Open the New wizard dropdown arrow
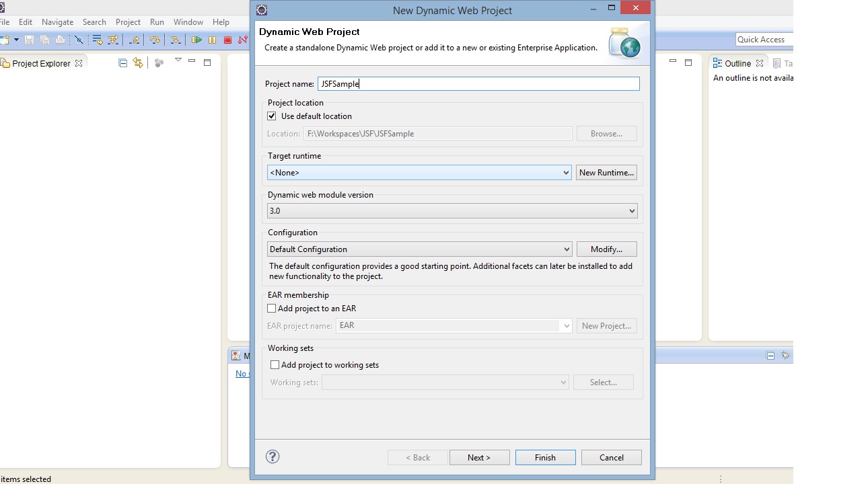 [x=16, y=40]
